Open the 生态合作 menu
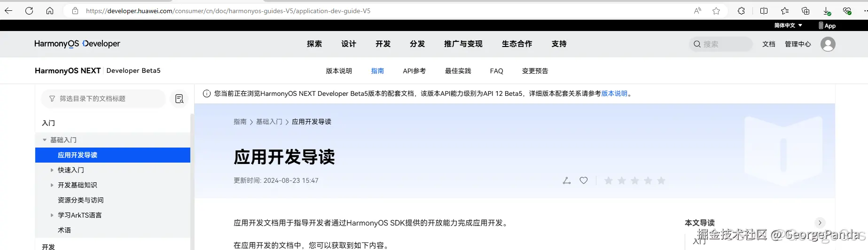The height and width of the screenshot is (250, 868). (517, 44)
